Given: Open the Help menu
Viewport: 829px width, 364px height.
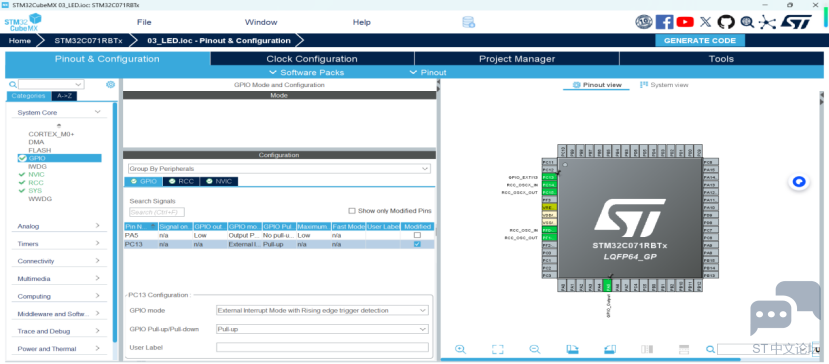Looking at the screenshot, I should pyautogui.click(x=362, y=22).
